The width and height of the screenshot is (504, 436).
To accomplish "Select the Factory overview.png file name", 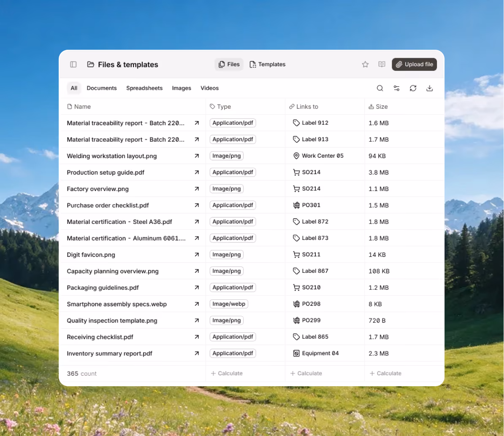I will 98,189.
